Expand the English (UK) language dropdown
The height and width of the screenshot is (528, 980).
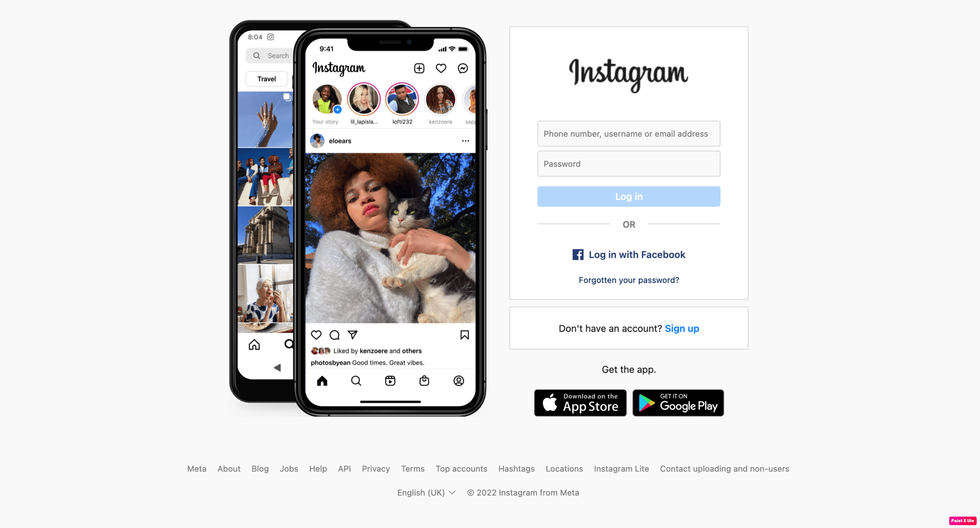427,493
